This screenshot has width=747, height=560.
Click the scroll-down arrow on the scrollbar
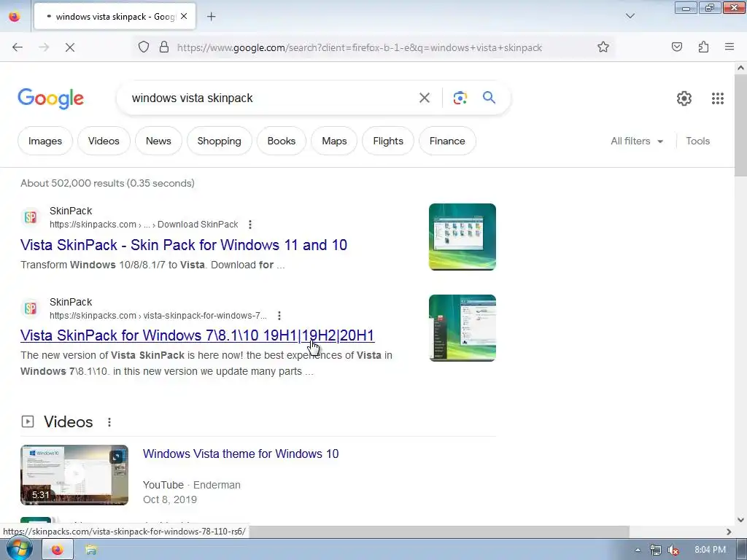pyautogui.click(x=740, y=520)
